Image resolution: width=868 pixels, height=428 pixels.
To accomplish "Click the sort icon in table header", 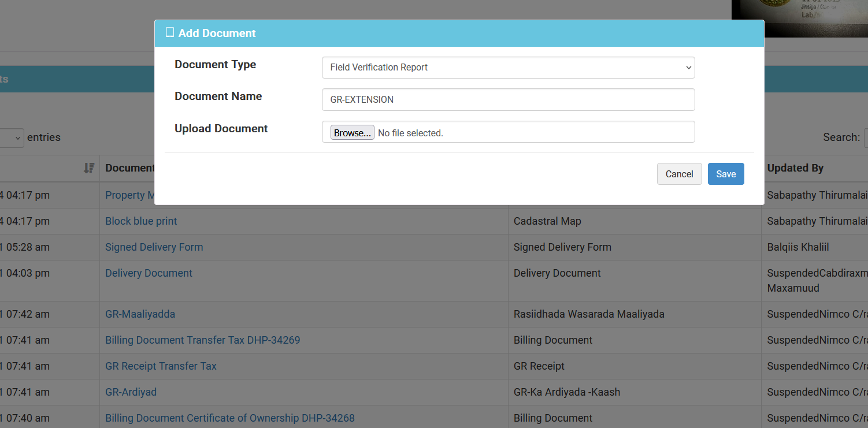I will [x=89, y=168].
